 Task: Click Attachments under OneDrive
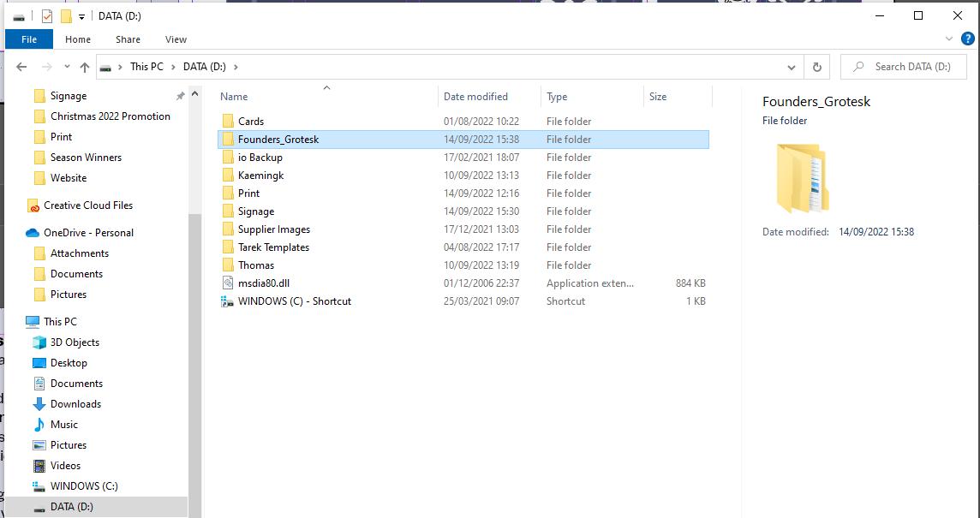80,253
